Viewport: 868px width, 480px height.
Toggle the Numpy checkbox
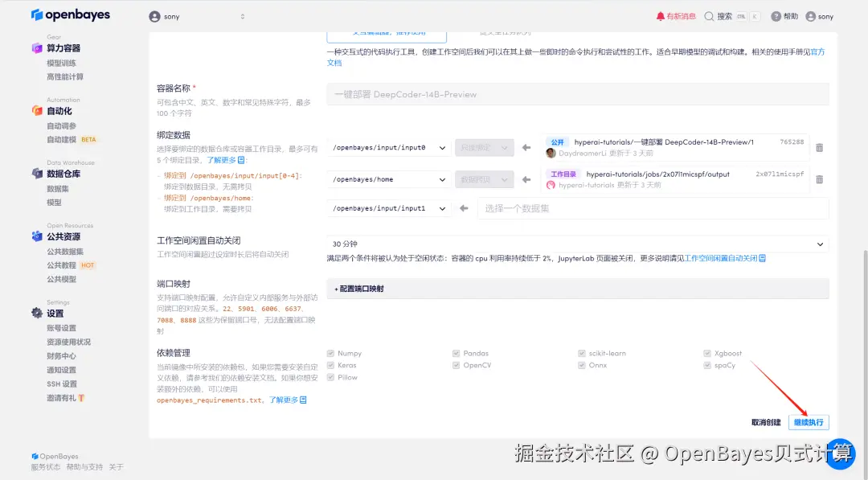click(x=330, y=353)
